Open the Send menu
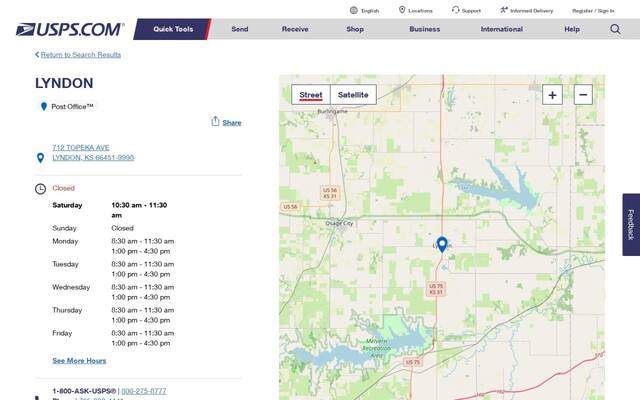 click(240, 29)
